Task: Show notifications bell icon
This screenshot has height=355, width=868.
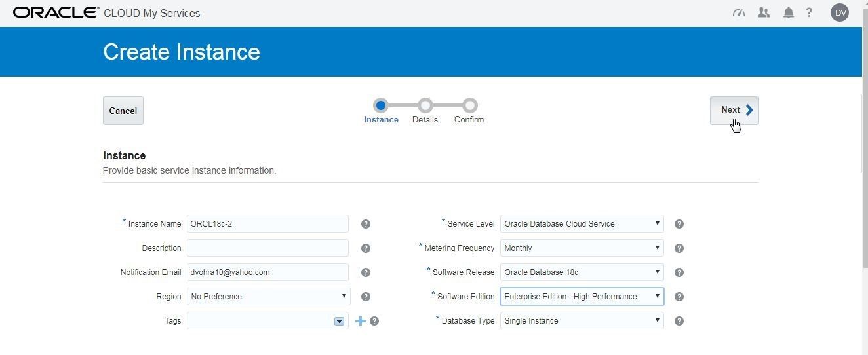Action: 789,12
